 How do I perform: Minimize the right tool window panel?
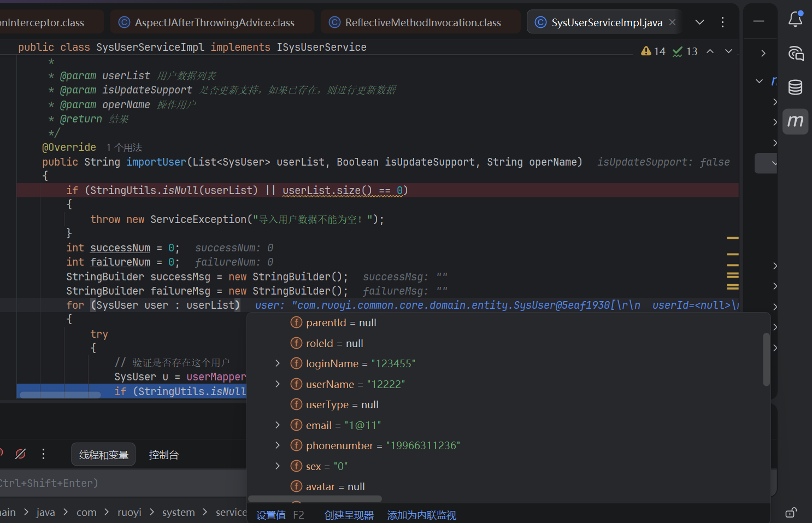tap(758, 21)
